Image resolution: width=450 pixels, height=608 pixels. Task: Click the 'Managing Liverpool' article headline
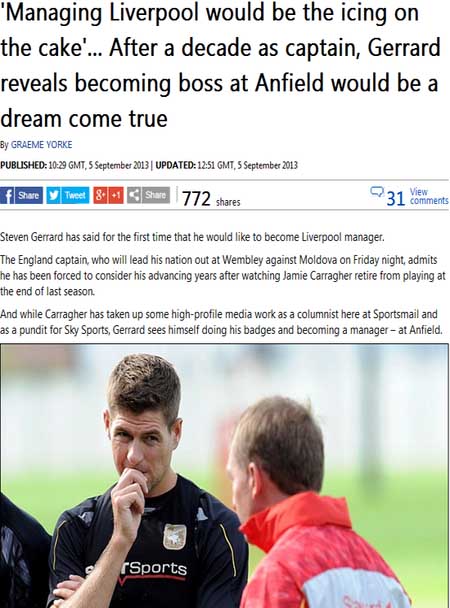220,65
